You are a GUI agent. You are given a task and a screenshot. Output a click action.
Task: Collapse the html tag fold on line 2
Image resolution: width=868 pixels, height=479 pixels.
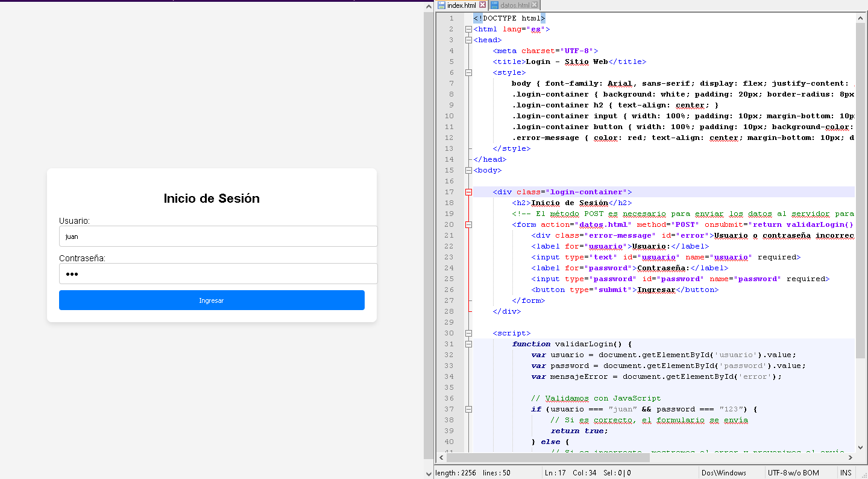tap(468, 29)
